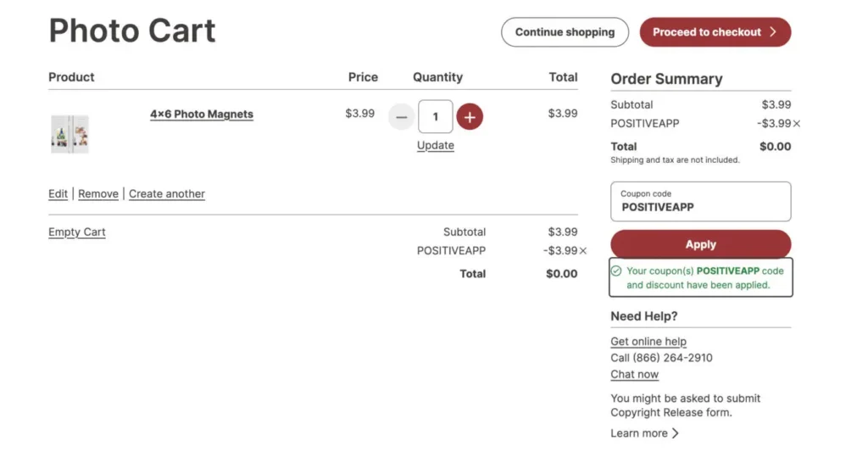Image resolution: width=868 pixels, height=452 pixels.
Task: Increase quantity with the plus button
Action: pyautogui.click(x=470, y=117)
